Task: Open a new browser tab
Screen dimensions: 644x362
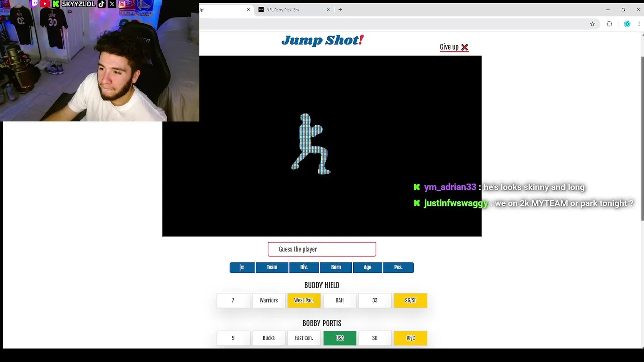Action: (340, 10)
